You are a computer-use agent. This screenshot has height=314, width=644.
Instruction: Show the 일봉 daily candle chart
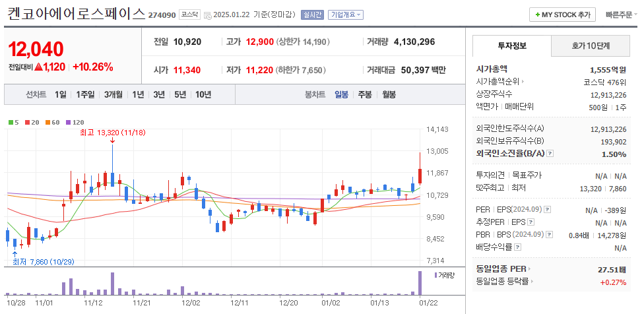[x=341, y=95]
